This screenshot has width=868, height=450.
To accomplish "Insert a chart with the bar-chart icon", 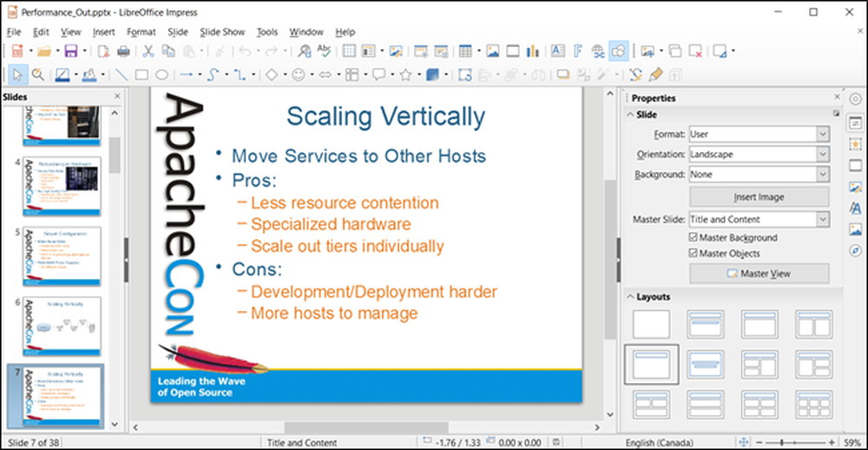I will 533,51.
